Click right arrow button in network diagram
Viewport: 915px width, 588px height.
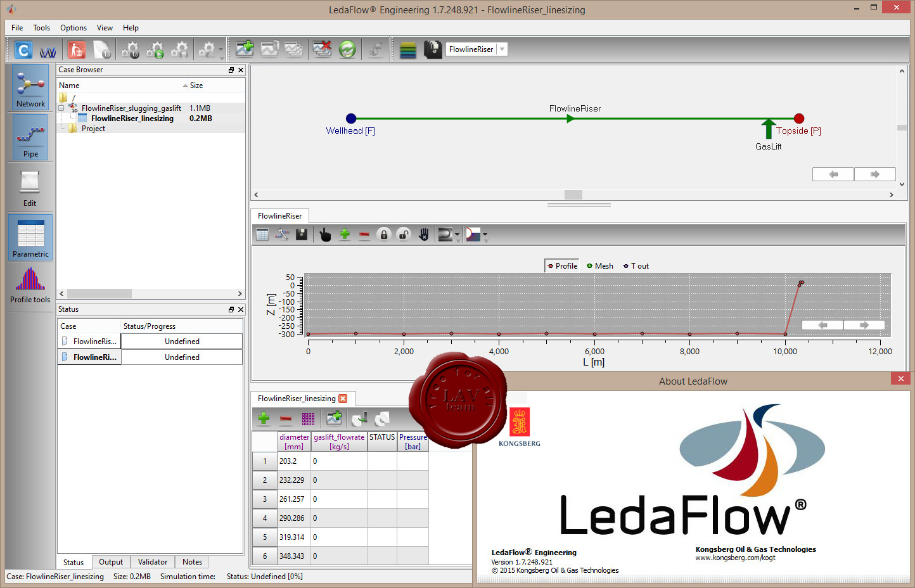(x=874, y=174)
